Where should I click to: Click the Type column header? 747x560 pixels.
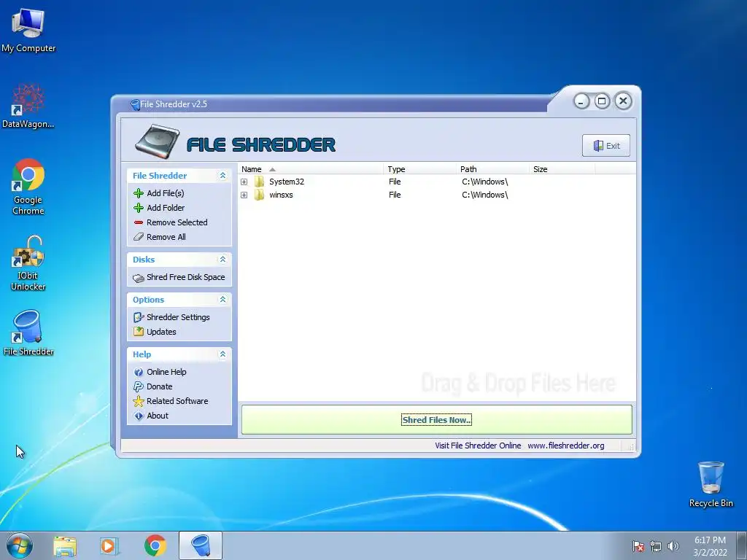point(419,169)
